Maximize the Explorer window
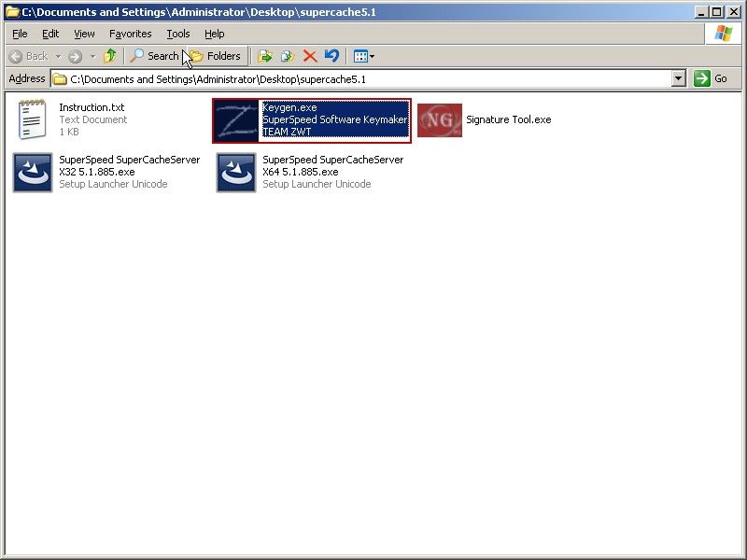 [x=716, y=12]
